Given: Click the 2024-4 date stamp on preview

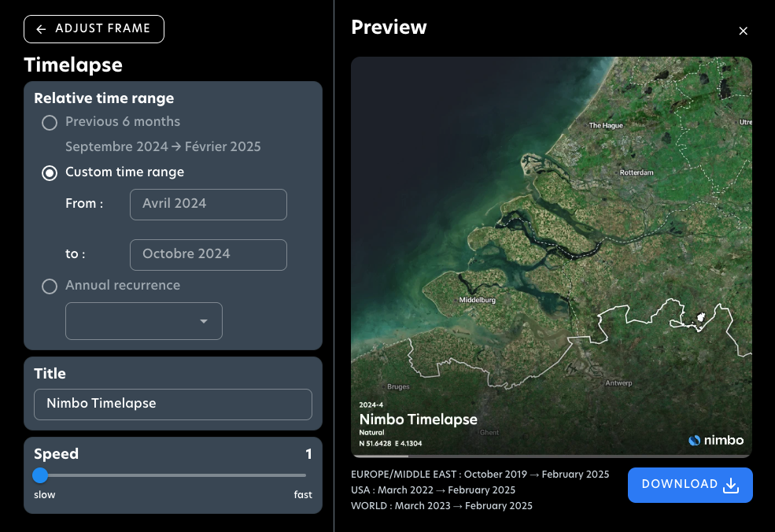Looking at the screenshot, I should point(371,405).
